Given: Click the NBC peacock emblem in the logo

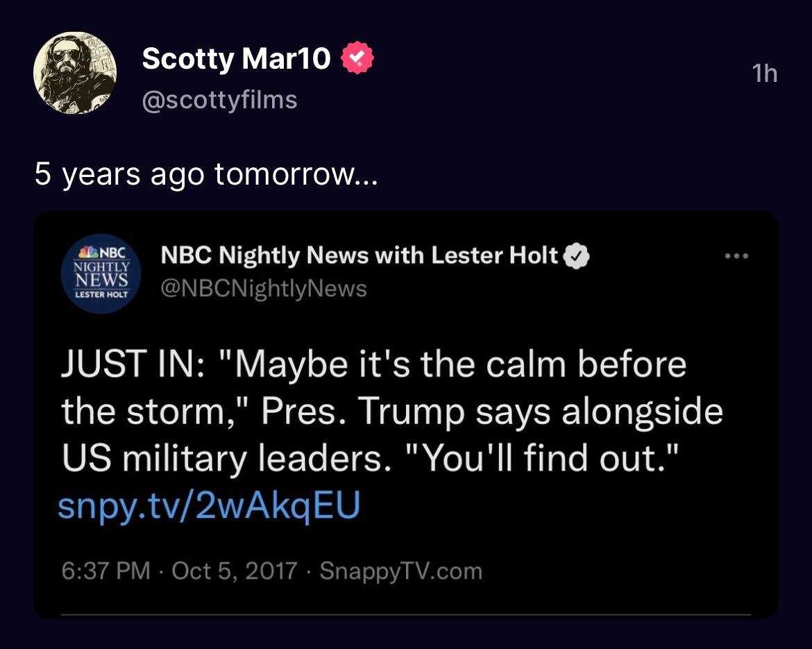Looking at the screenshot, I should pos(88,252).
